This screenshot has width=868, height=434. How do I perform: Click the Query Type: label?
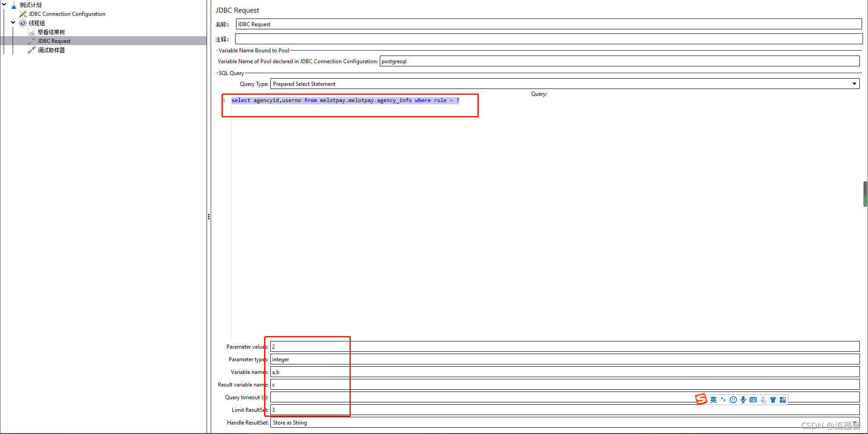[254, 84]
